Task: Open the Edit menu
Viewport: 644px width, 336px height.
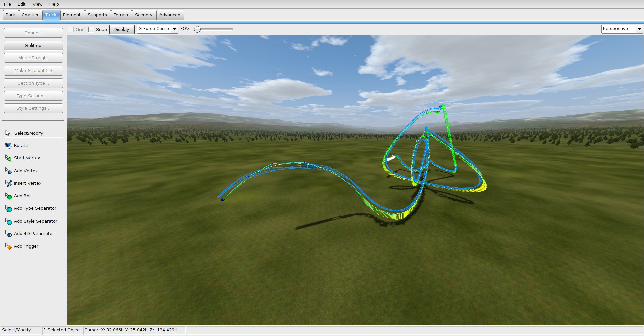Action: point(22,4)
